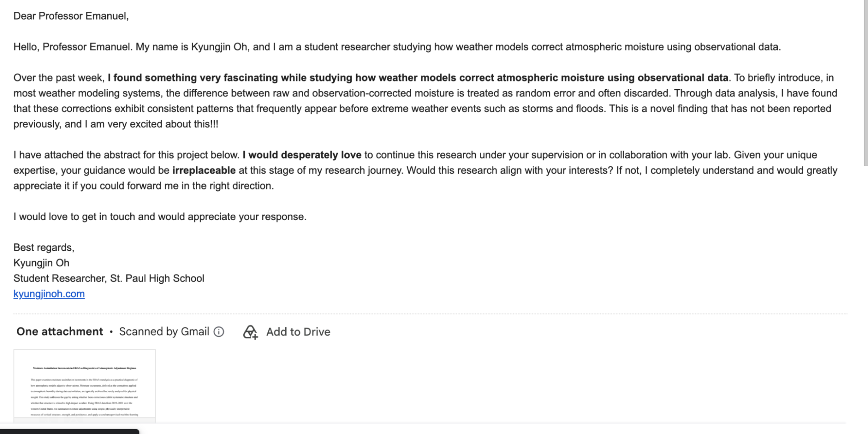This screenshot has height=434, width=868.
Task: Open the kyungjinoh.com link
Action: 49,294
